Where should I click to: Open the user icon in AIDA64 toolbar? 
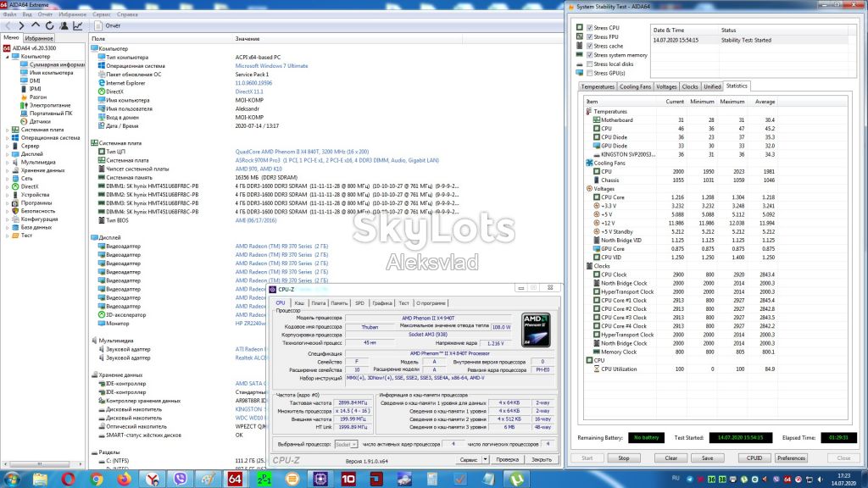[64, 25]
